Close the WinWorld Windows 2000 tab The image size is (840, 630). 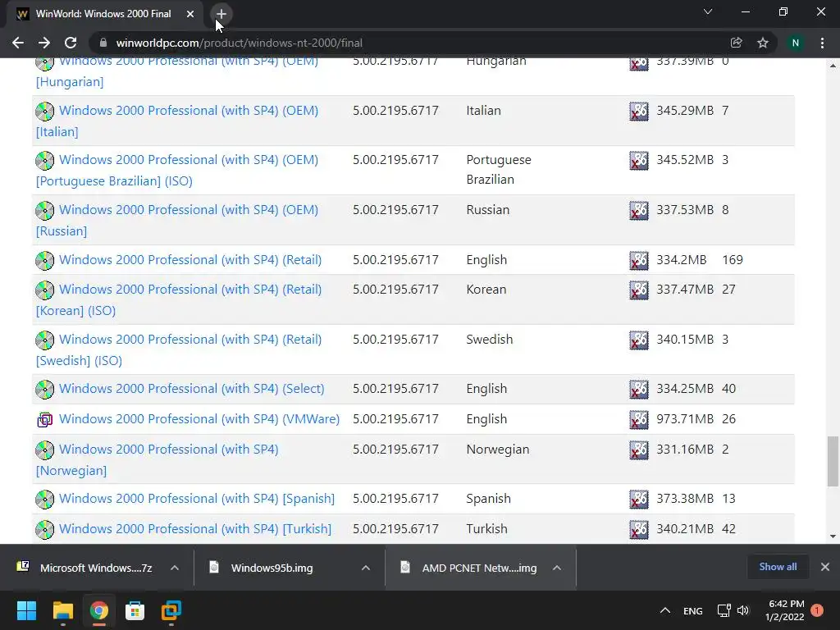[190, 14]
